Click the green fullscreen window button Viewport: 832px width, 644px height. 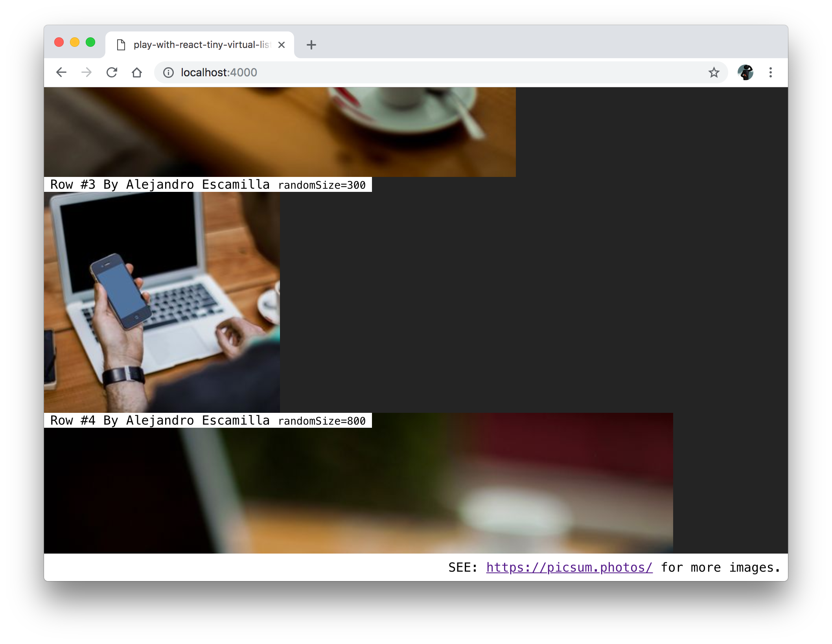(90, 42)
